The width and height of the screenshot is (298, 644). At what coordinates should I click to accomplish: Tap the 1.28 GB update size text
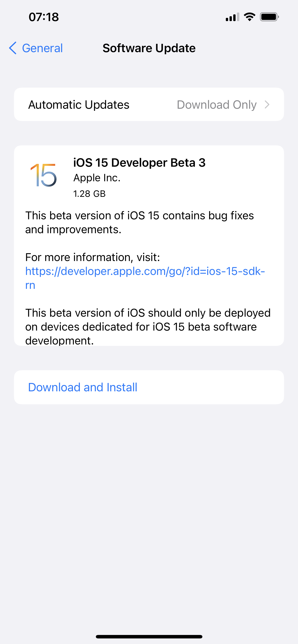coord(89,194)
